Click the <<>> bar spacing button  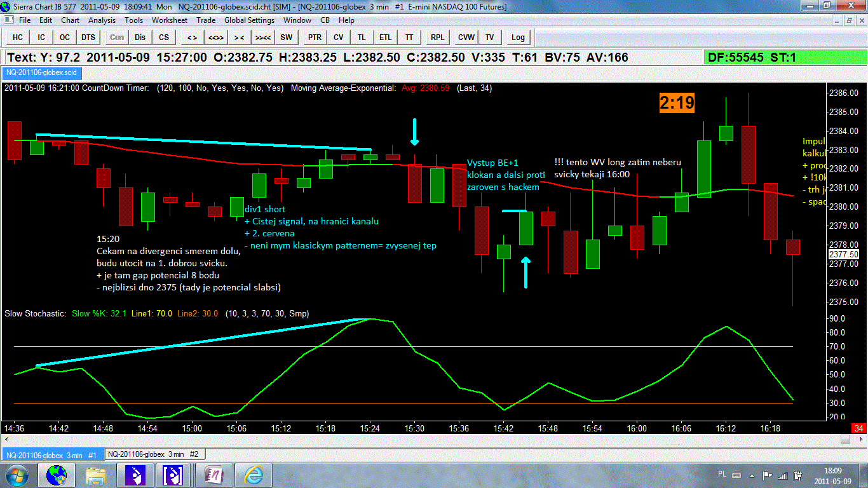[215, 37]
